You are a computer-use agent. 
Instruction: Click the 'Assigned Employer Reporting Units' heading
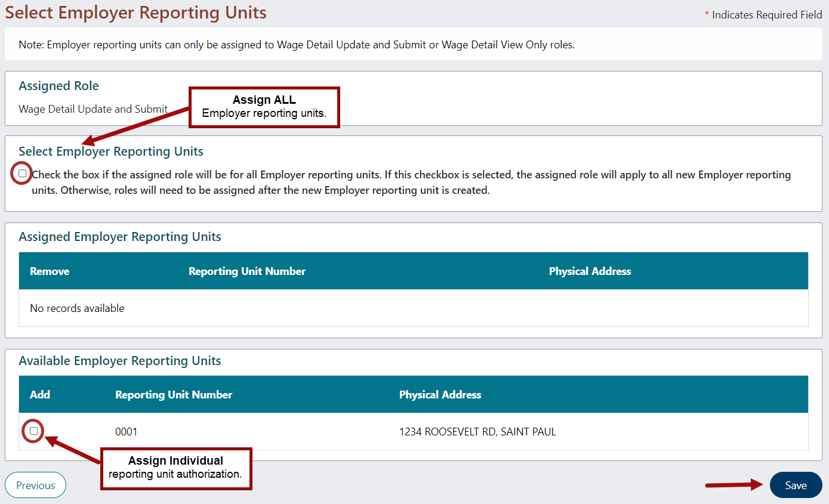tap(119, 237)
